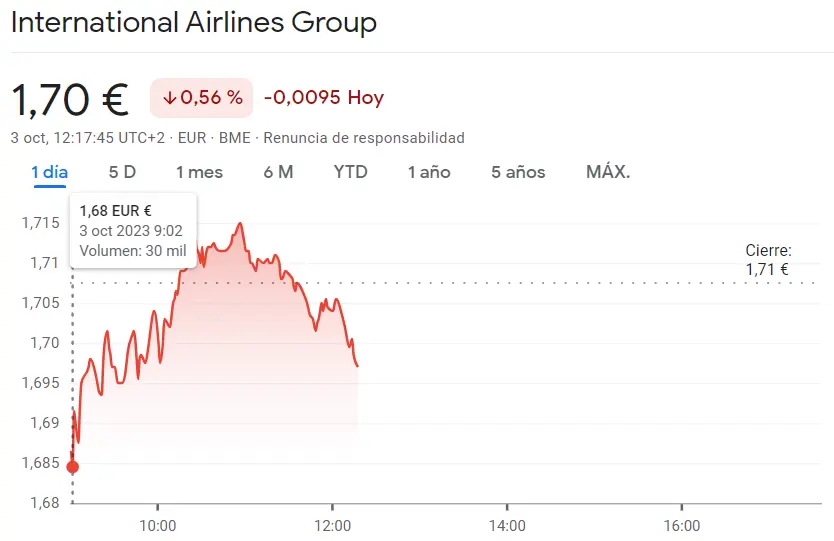Click the -0,0095 Hoy change text
The height and width of the screenshot is (541, 834).
[x=323, y=97]
